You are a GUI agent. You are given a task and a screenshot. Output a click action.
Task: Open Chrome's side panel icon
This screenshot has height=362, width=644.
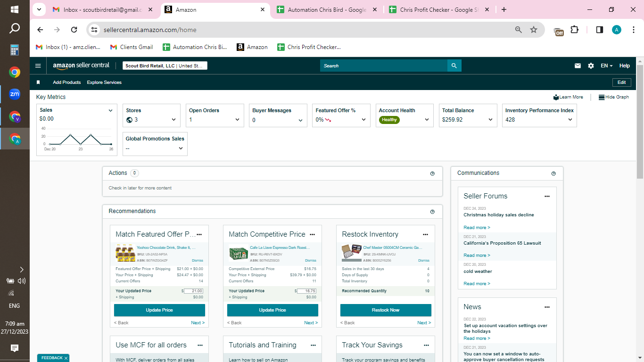600,30
